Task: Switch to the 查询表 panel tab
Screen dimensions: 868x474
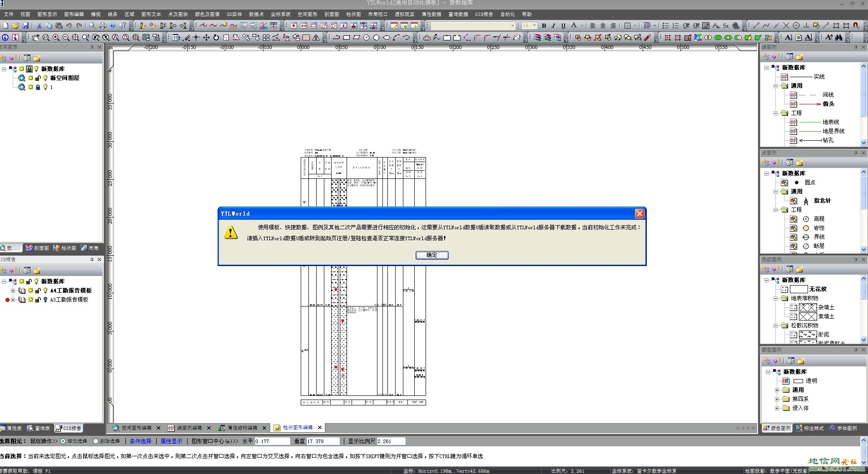Action: click(x=39, y=428)
